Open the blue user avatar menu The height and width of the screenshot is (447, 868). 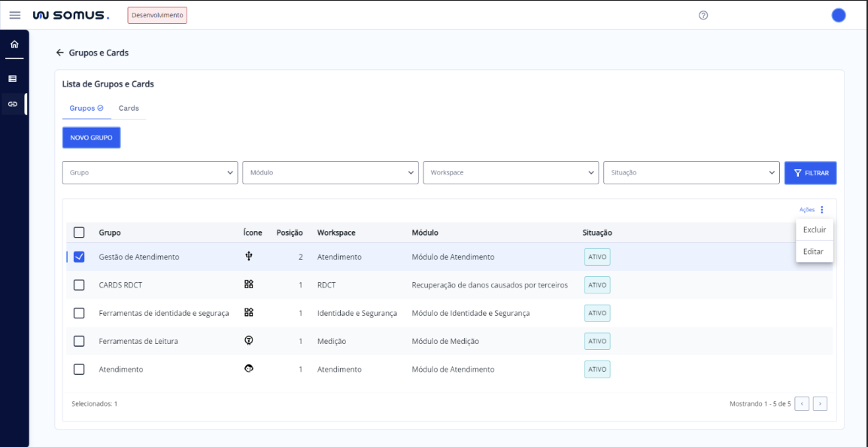pyautogui.click(x=838, y=15)
